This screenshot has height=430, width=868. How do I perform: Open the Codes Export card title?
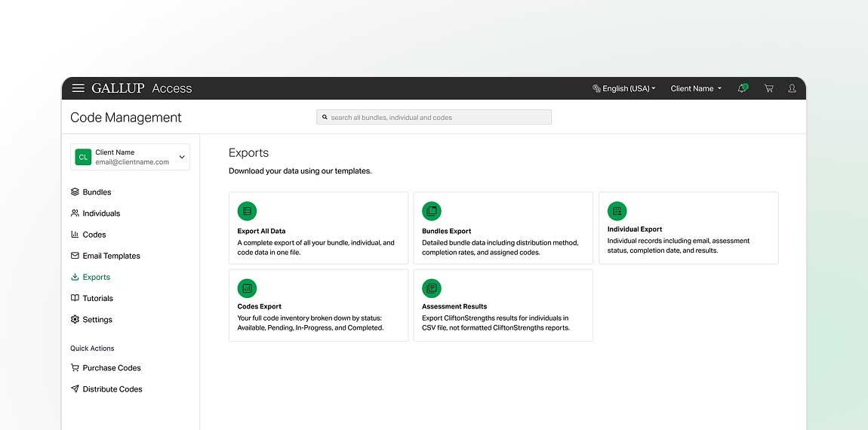[259, 306]
